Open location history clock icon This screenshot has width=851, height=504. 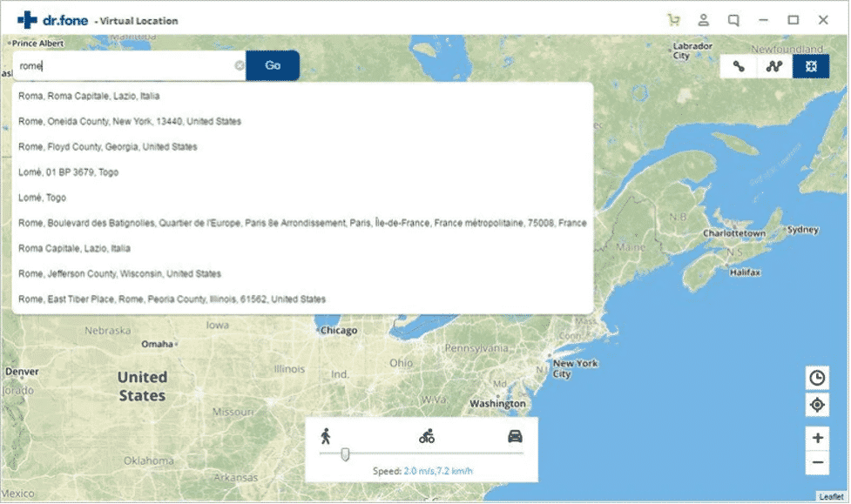(x=817, y=378)
